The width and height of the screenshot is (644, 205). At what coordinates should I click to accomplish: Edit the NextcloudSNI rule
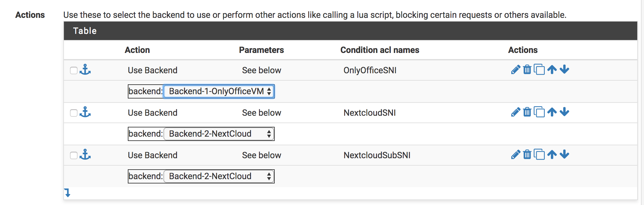tap(516, 112)
